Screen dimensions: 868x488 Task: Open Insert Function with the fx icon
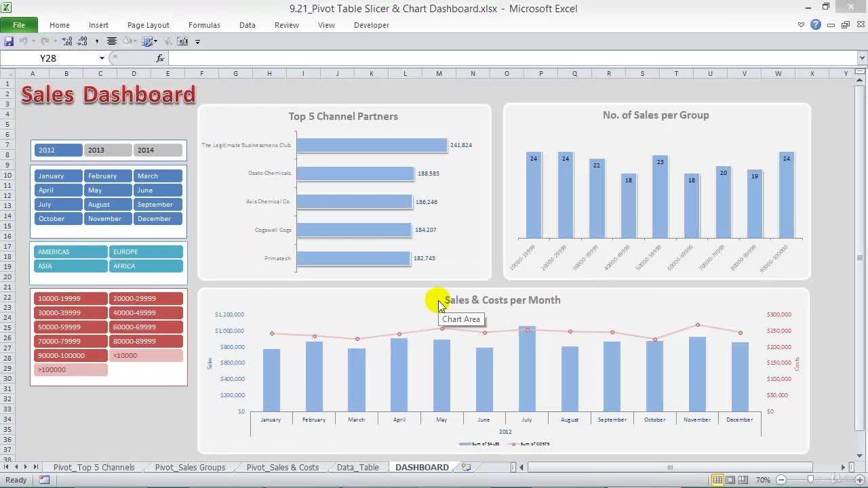(160, 58)
